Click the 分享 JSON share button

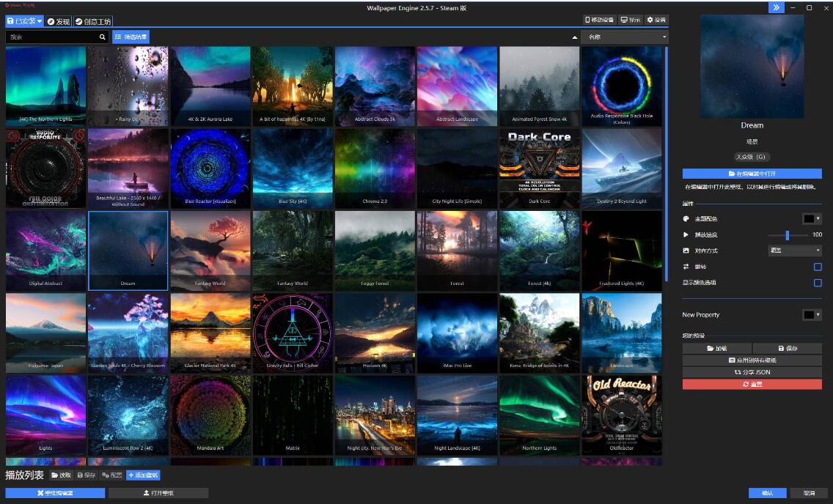(752, 372)
